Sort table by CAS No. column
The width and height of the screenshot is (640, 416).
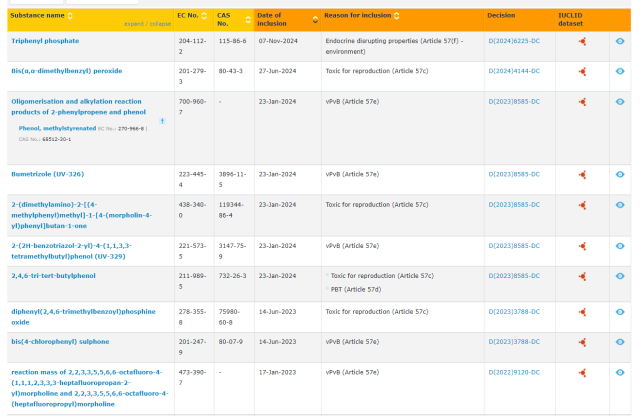(x=248, y=19)
